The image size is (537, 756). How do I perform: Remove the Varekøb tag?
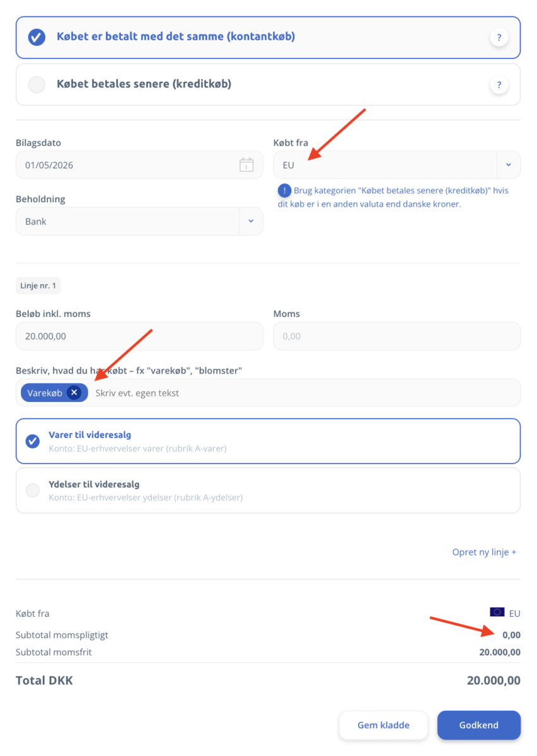coord(74,392)
